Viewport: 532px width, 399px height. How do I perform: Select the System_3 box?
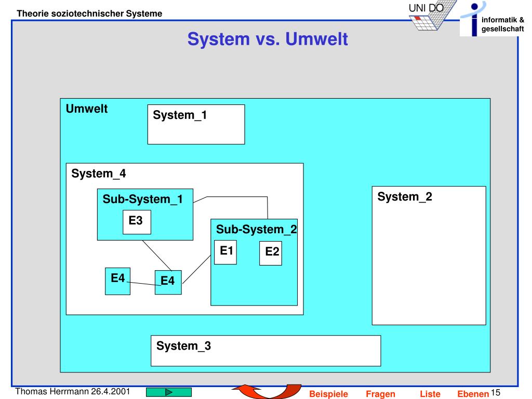coord(265,351)
